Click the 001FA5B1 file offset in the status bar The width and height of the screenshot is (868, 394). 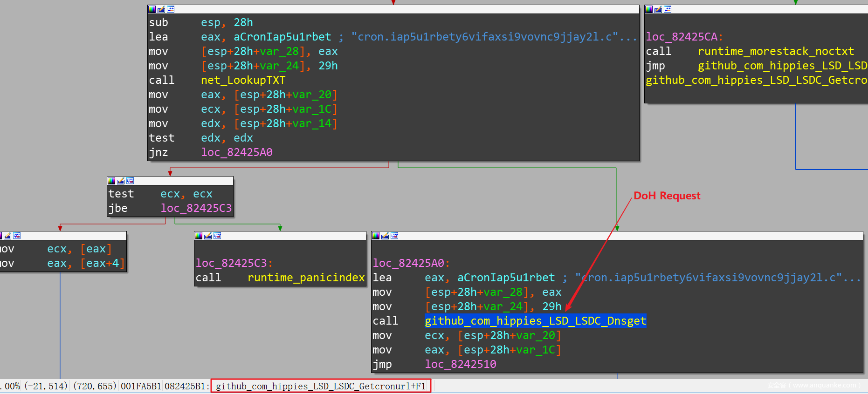(141, 386)
